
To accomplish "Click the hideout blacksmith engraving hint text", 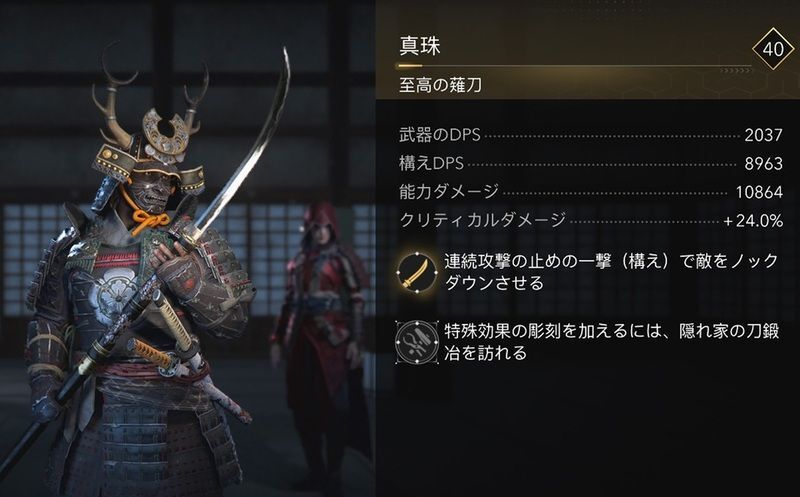I will 611,342.
